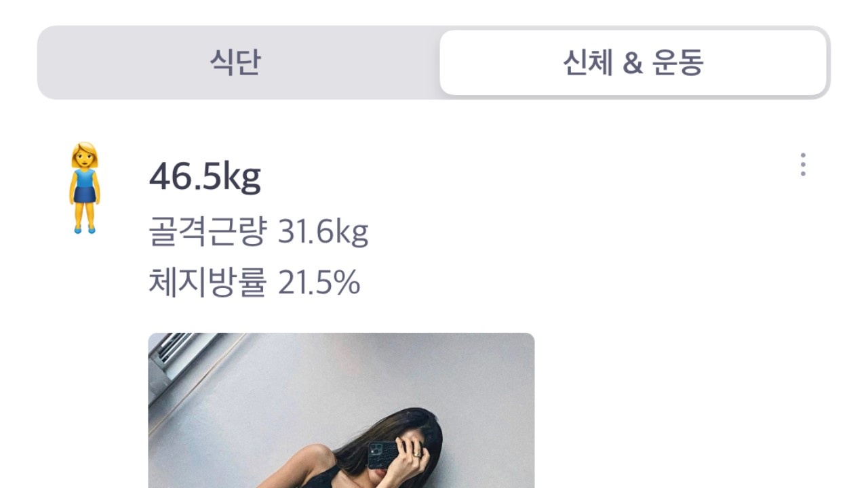
Task: Open the body photo thumbnail
Action: pos(341,410)
